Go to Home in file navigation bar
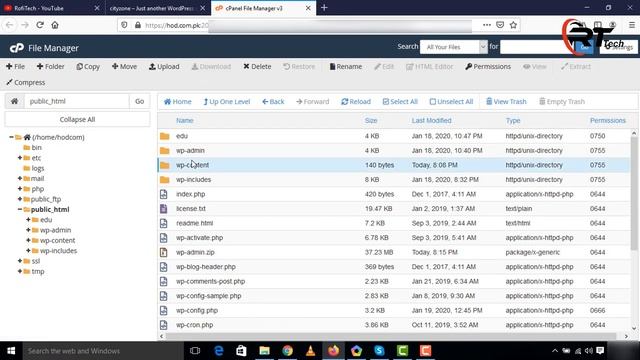640x360 pixels. tap(178, 102)
